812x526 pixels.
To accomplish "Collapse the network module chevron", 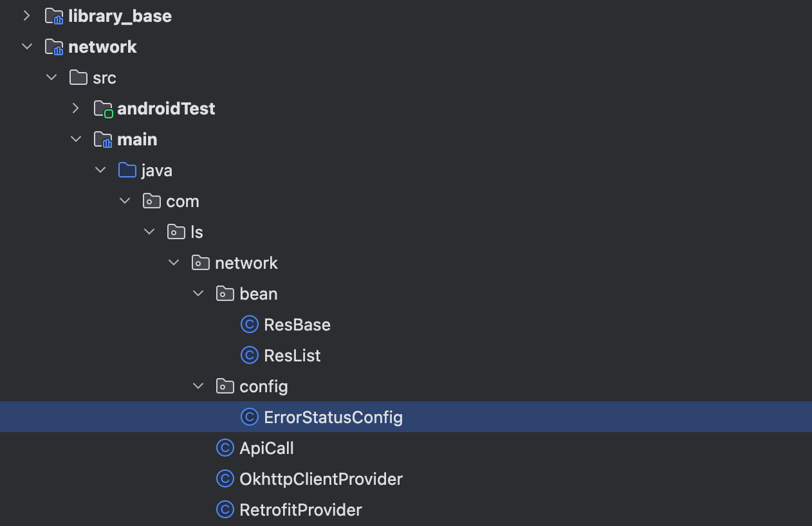I will pos(27,46).
